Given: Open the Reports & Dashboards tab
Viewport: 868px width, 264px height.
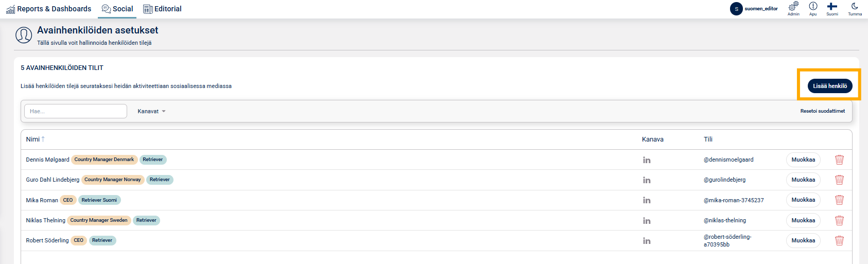Looking at the screenshot, I should click(x=49, y=9).
